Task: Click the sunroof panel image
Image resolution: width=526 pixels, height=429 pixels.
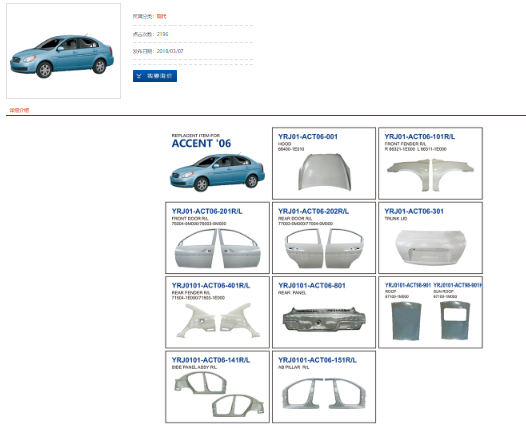Action: [x=455, y=321]
